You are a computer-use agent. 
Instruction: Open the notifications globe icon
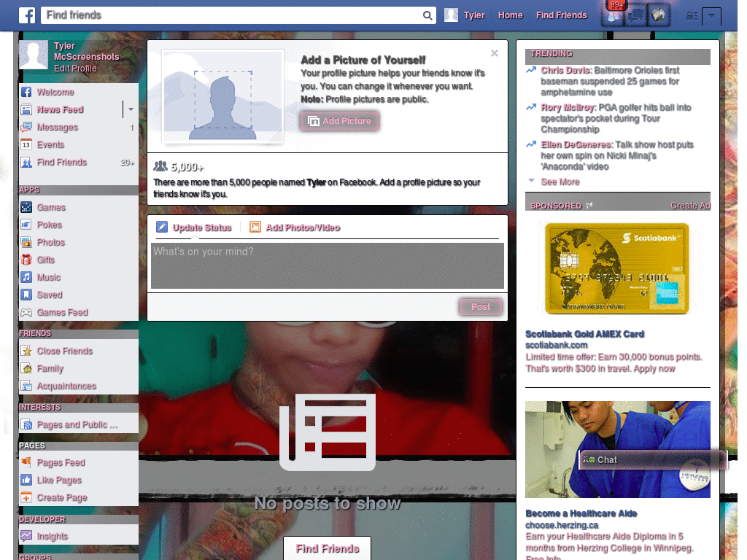click(659, 16)
